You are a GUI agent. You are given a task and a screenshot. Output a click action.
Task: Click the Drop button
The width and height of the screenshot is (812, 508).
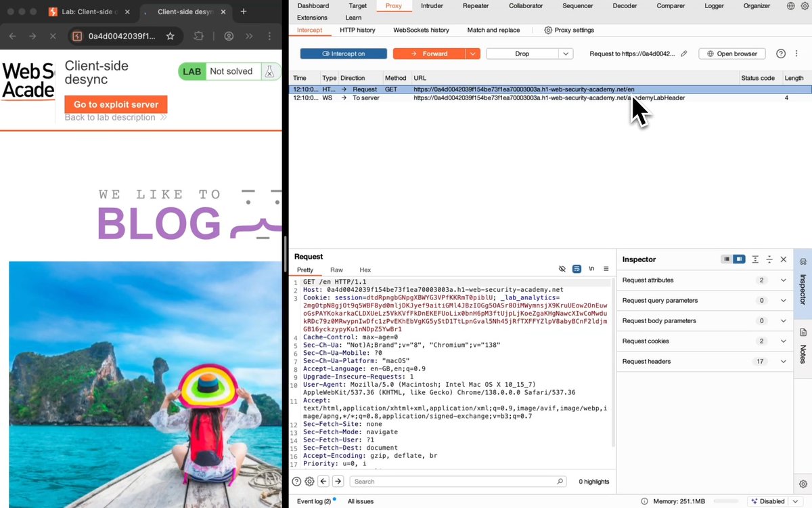[x=522, y=54]
